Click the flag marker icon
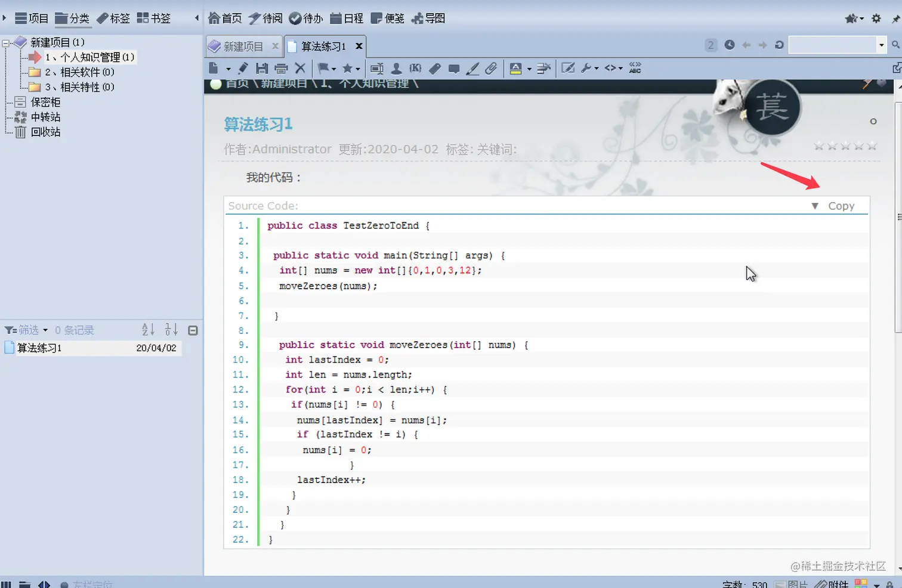This screenshot has width=902, height=588. pyautogui.click(x=323, y=69)
